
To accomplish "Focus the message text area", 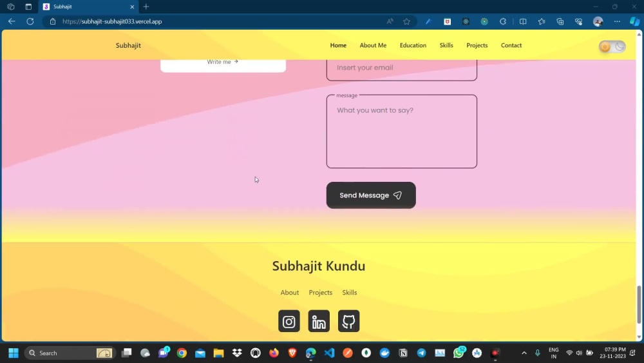I will [402, 132].
